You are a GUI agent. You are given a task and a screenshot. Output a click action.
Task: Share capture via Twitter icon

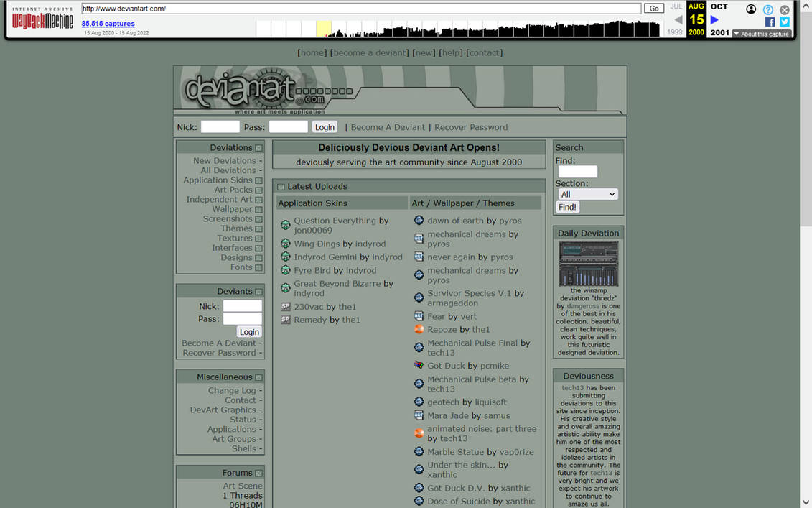coord(785,22)
